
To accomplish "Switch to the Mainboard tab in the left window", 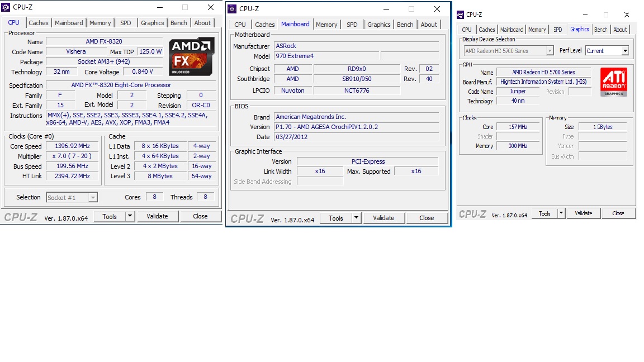I will point(69,23).
